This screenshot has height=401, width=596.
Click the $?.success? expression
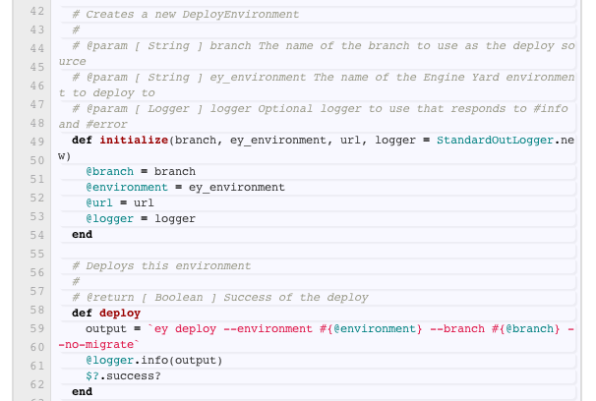123,376
